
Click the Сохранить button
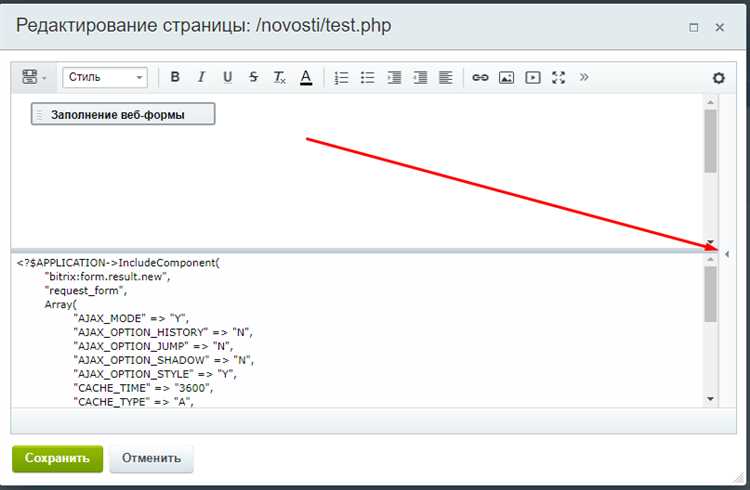57,458
